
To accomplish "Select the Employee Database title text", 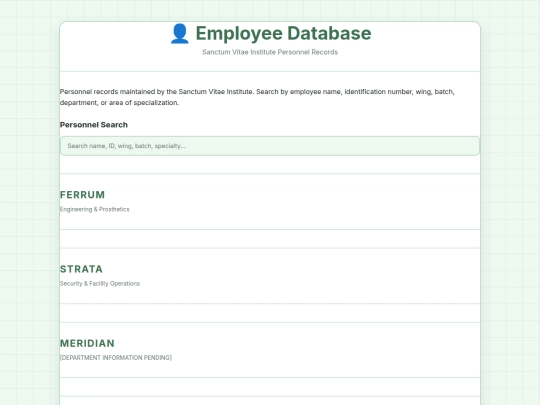I will tap(283, 33).
